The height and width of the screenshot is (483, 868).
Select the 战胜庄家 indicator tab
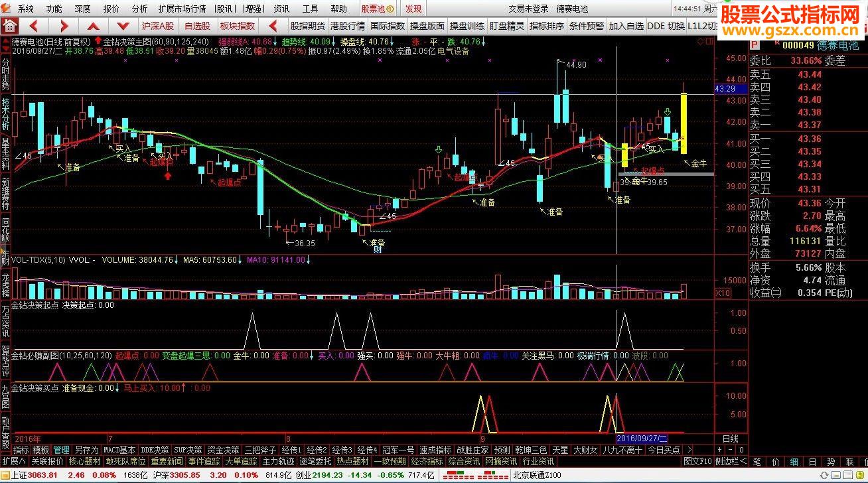(x=472, y=450)
